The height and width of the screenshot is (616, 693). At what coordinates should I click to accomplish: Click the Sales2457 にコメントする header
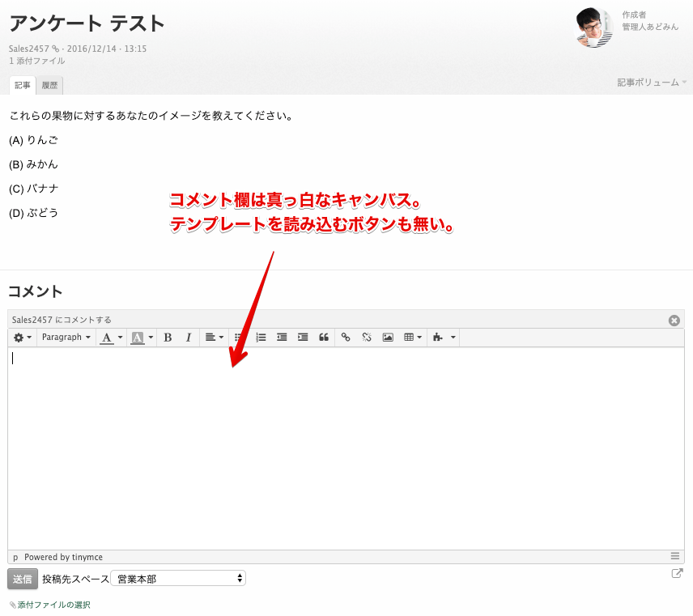tap(62, 320)
